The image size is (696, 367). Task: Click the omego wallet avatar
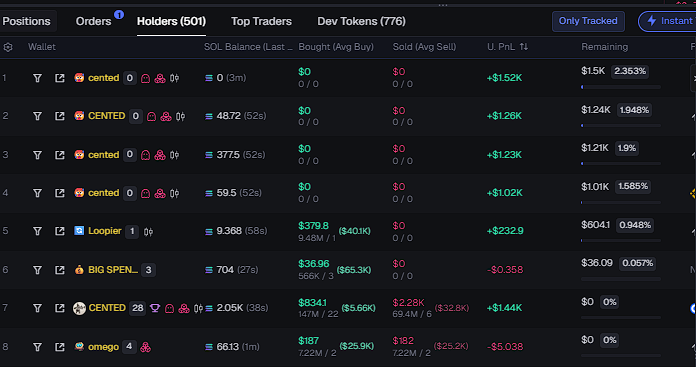pos(79,347)
